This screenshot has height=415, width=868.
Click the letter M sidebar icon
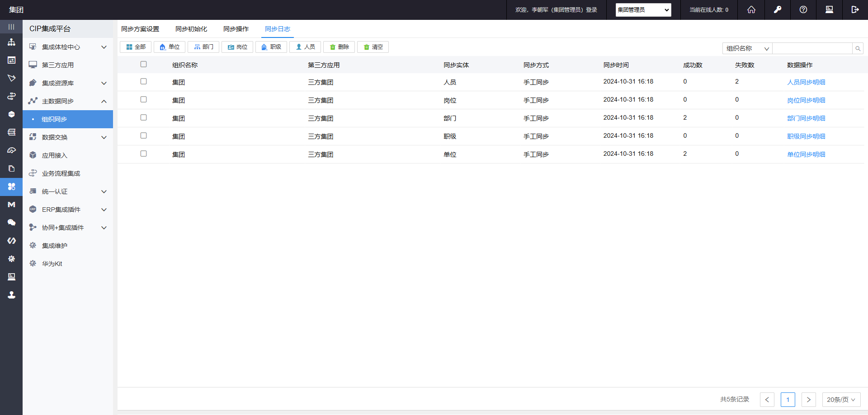coord(11,205)
